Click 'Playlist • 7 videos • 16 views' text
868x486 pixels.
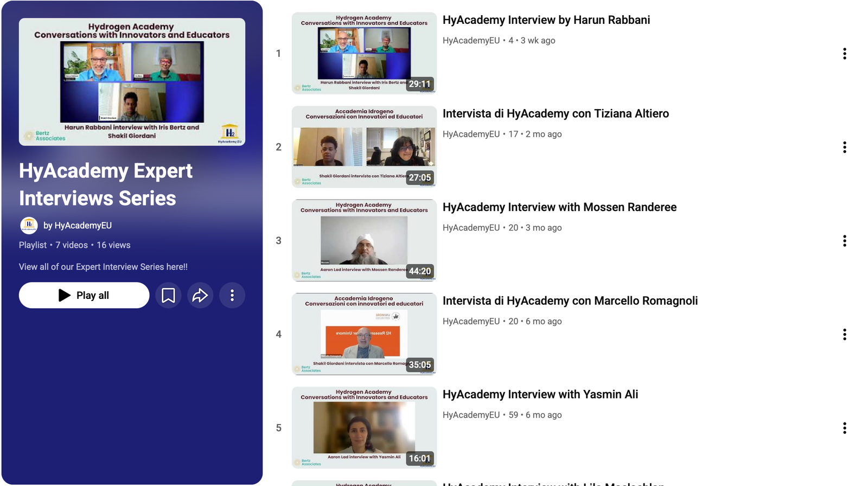[74, 245]
